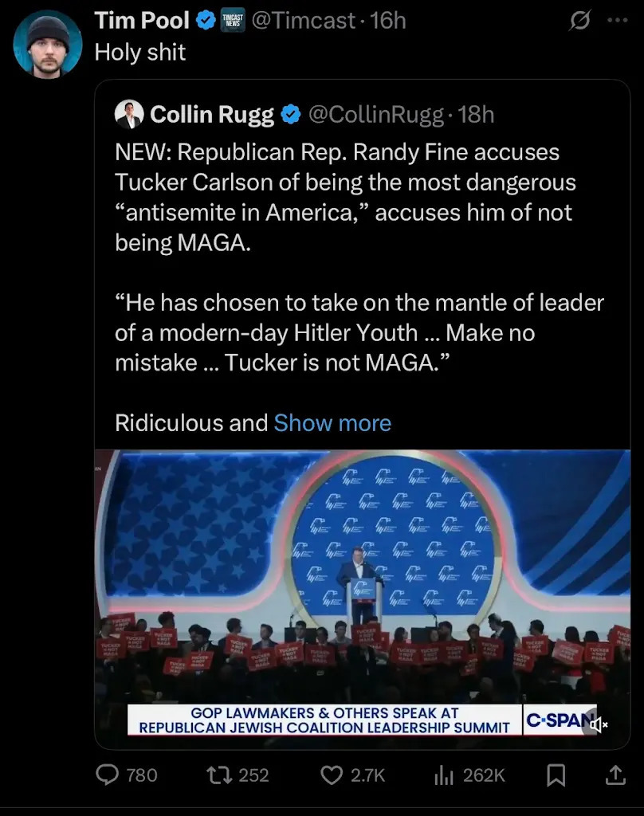The width and height of the screenshot is (644, 816).
Task: Open Collin Rugg's small profile avatar
Action: coord(129,115)
